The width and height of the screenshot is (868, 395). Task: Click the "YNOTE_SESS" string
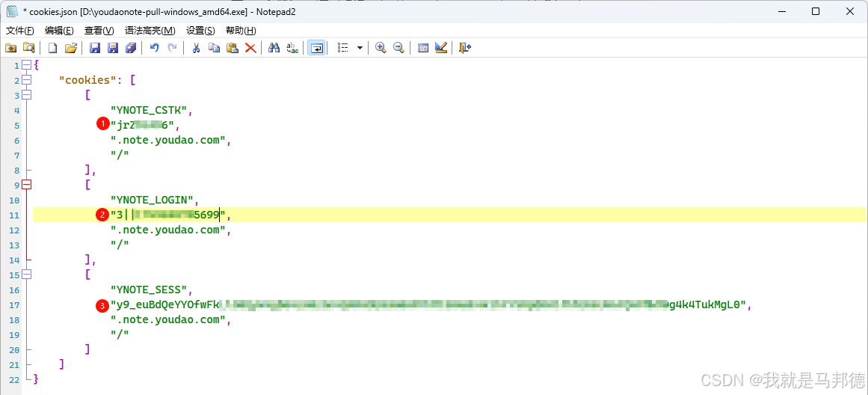tap(150, 290)
